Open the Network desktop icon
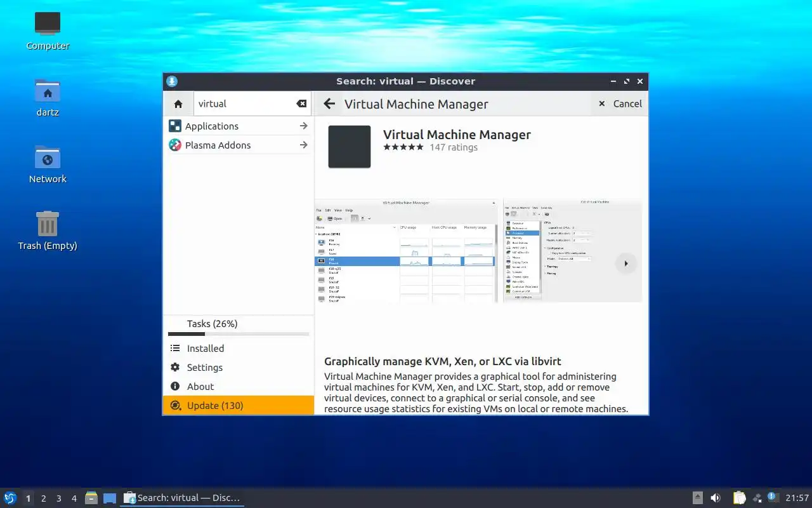The width and height of the screenshot is (812, 508). pyautogui.click(x=48, y=164)
